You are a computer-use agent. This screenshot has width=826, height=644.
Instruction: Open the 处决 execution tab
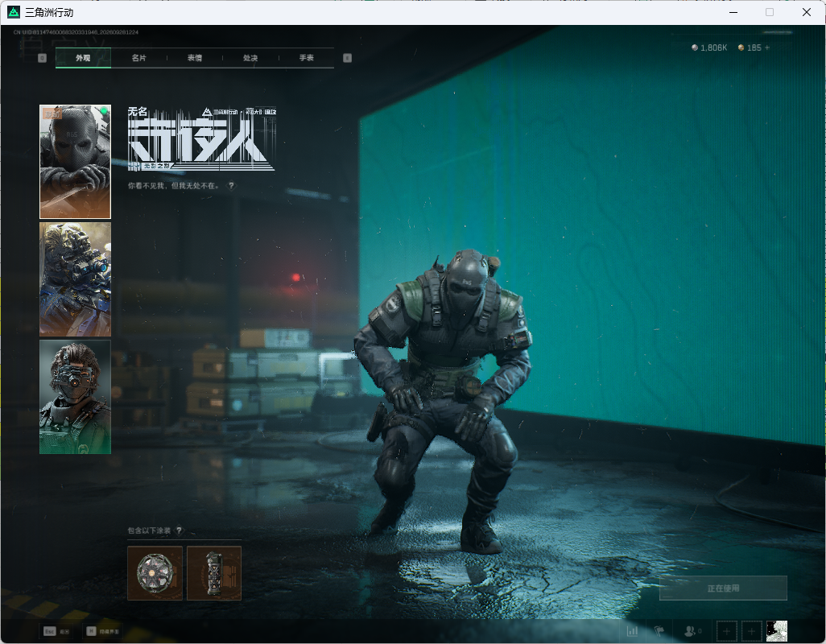pos(250,58)
